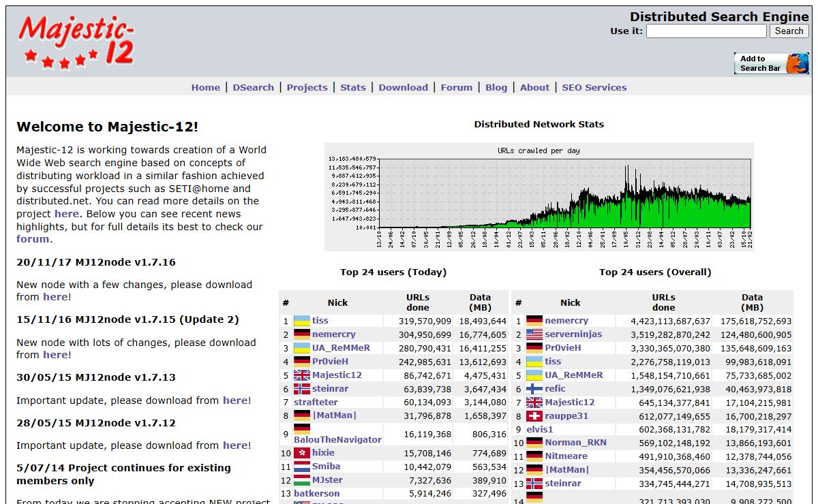The height and width of the screenshot is (504, 818).
Task: Open strafteter user link
Action: (x=316, y=403)
